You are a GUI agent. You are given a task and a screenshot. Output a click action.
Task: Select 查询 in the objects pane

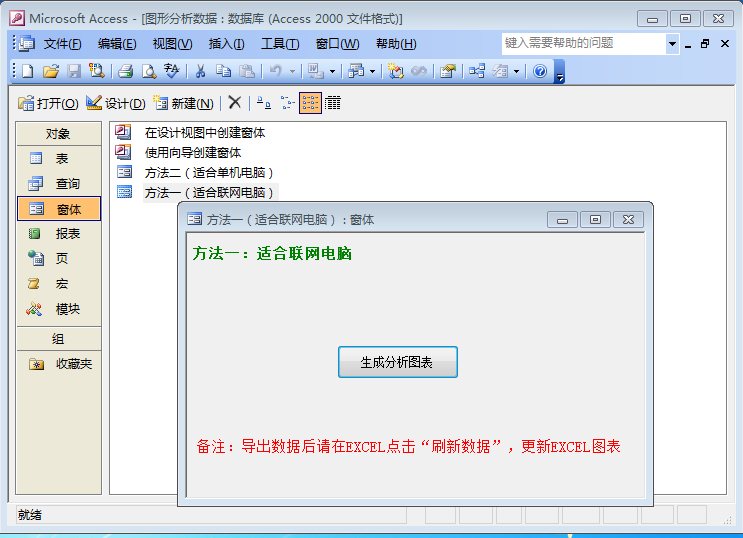click(59, 183)
